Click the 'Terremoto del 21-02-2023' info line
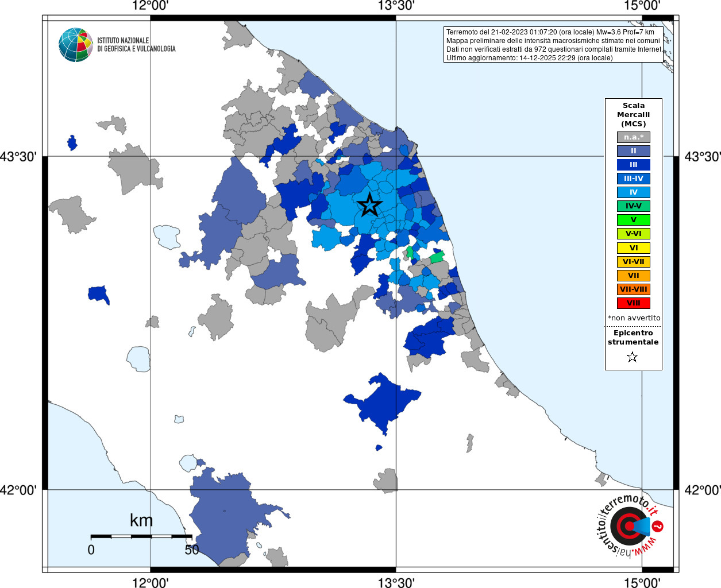721x588 pixels. (550, 32)
